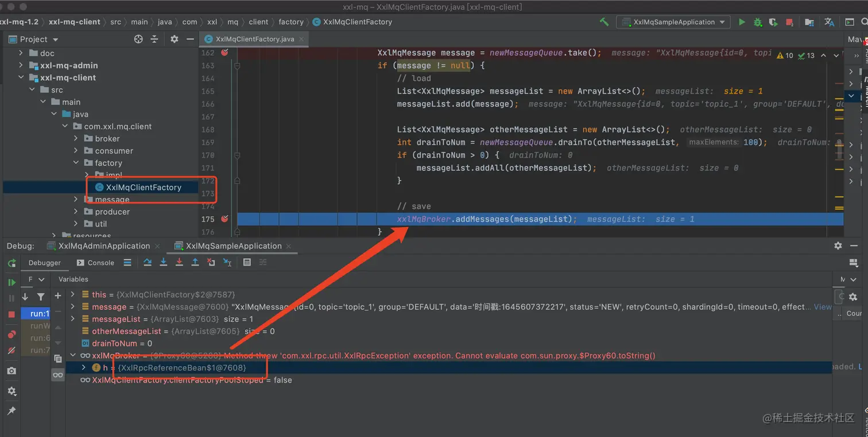Click Step Over in debugger toolbar
Image resolution: width=868 pixels, height=437 pixels.
point(148,262)
